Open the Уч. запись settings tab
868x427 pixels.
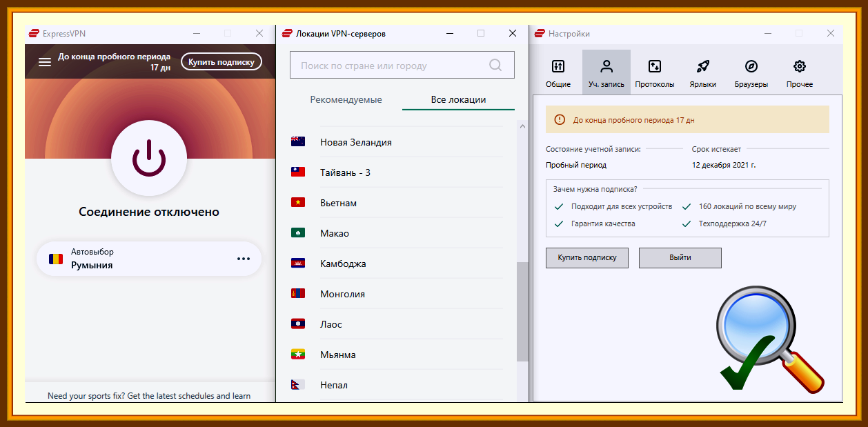(606, 72)
